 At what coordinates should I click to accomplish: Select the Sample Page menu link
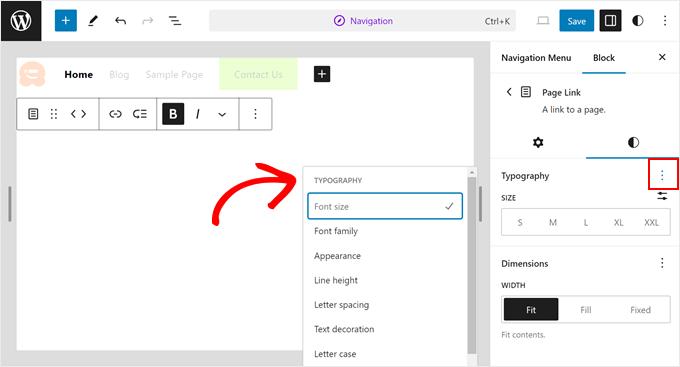(174, 75)
